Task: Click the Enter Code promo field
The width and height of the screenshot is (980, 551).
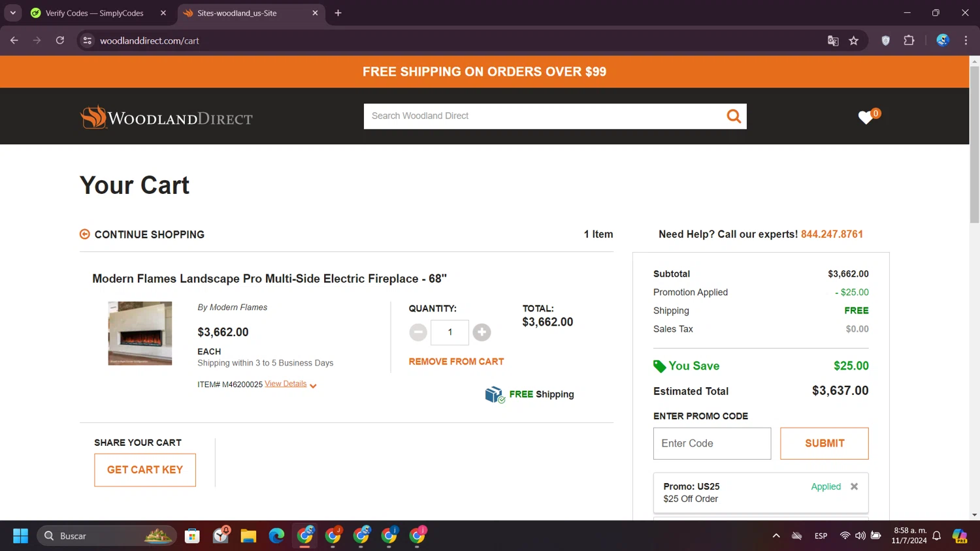Action: coord(712,443)
